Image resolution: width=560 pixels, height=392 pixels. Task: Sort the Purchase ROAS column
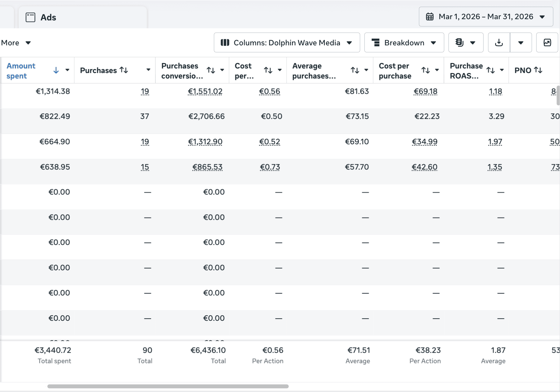(x=491, y=70)
